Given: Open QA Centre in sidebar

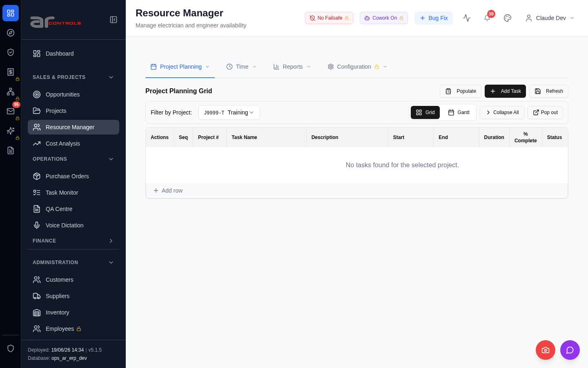Looking at the screenshot, I should [73, 209].
